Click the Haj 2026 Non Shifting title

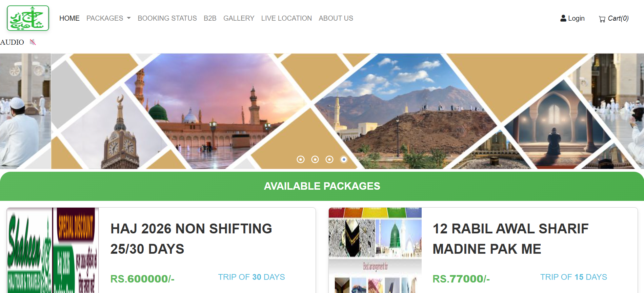tap(191, 239)
